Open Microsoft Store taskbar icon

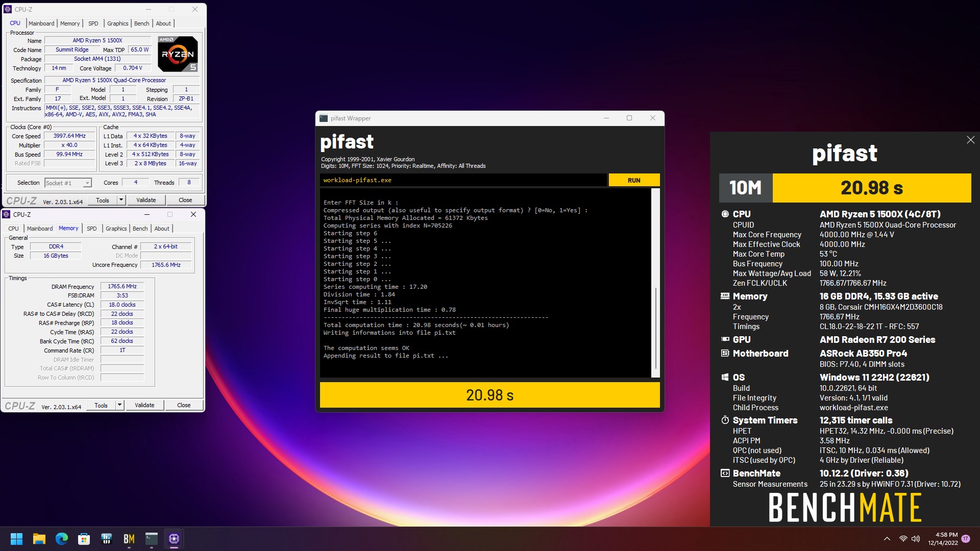pos(84,539)
